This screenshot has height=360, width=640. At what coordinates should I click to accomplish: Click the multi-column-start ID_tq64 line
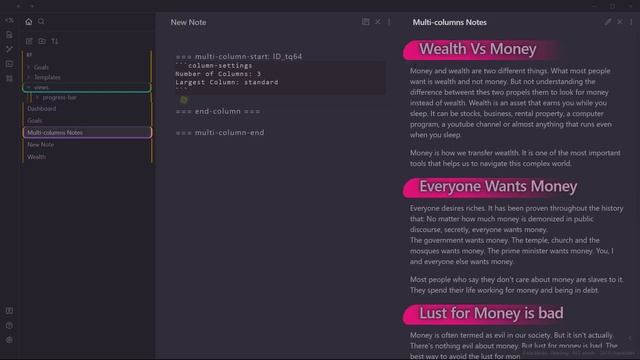click(x=239, y=56)
